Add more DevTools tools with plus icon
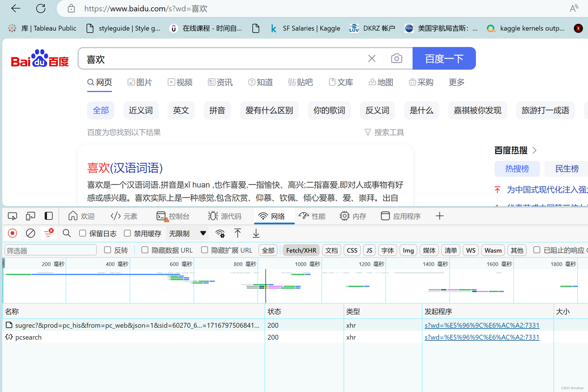Image resolution: width=588 pixels, height=392 pixels. (439, 216)
